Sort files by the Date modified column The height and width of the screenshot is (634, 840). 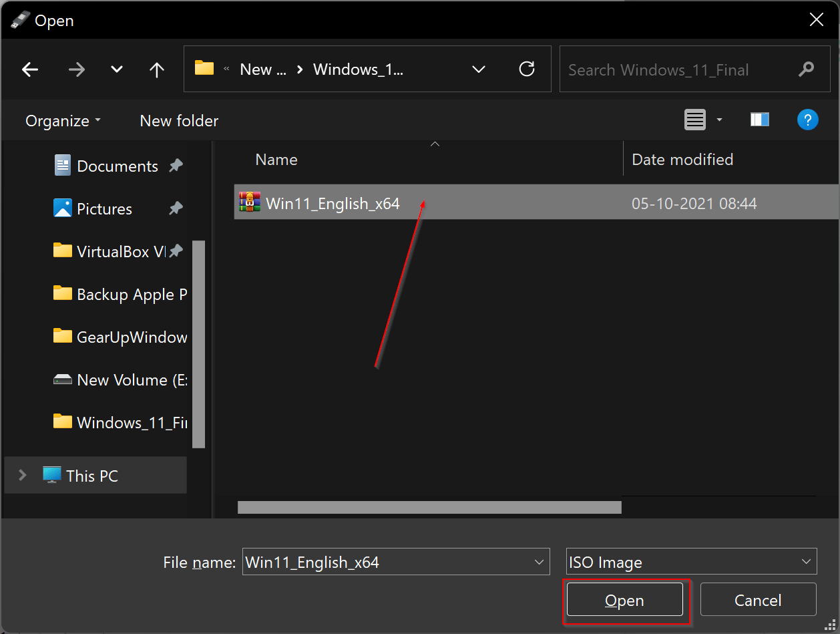pyautogui.click(x=682, y=159)
